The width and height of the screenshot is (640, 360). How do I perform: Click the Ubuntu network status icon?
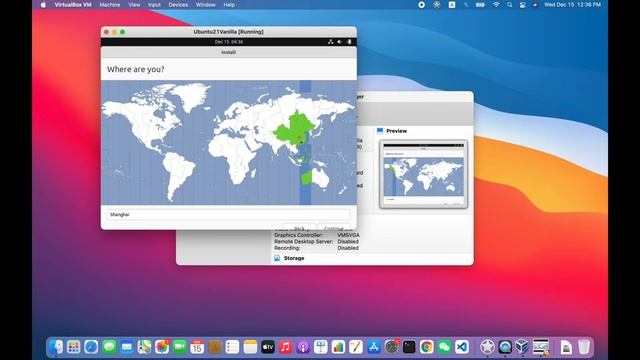point(331,42)
